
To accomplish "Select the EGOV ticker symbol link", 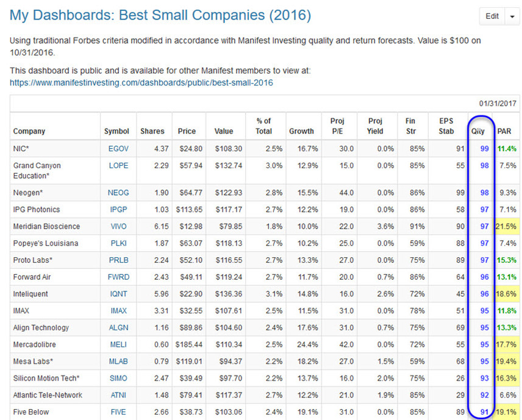I will [118, 148].
